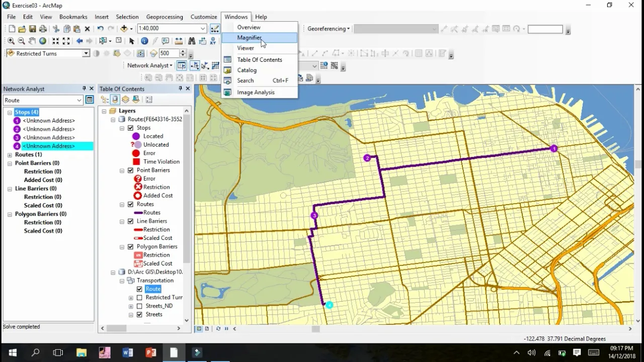Select the Pan hand tool
This screenshot has height=362, width=644.
32,41
